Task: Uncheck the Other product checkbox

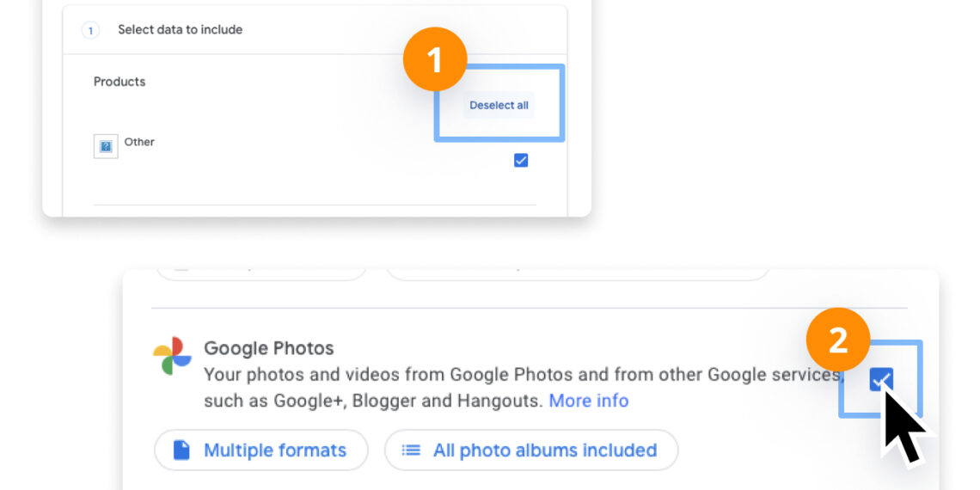Action: point(521,160)
